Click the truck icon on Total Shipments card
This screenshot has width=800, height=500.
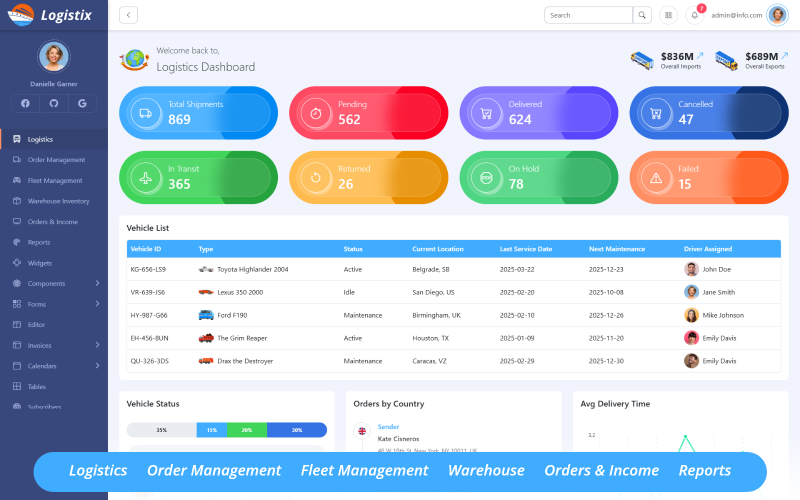point(146,113)
